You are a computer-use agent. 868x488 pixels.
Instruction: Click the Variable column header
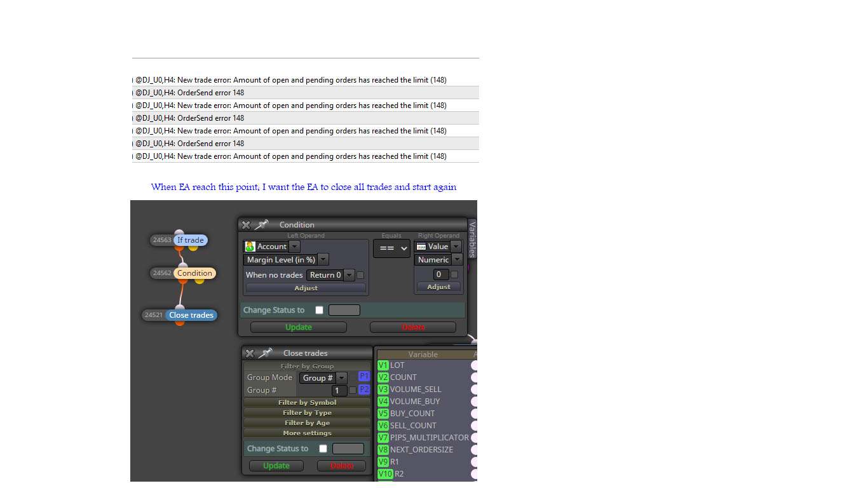423,355
